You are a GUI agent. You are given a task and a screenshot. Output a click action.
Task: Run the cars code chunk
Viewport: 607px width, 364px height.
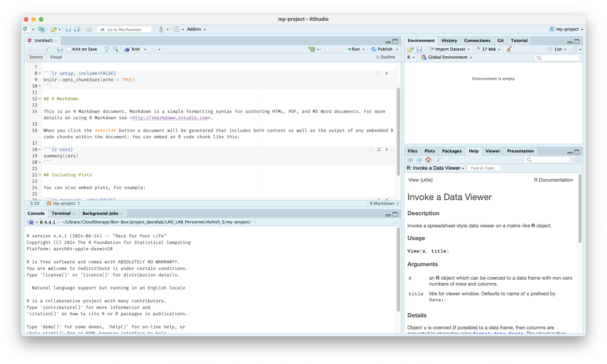(387, 149)
